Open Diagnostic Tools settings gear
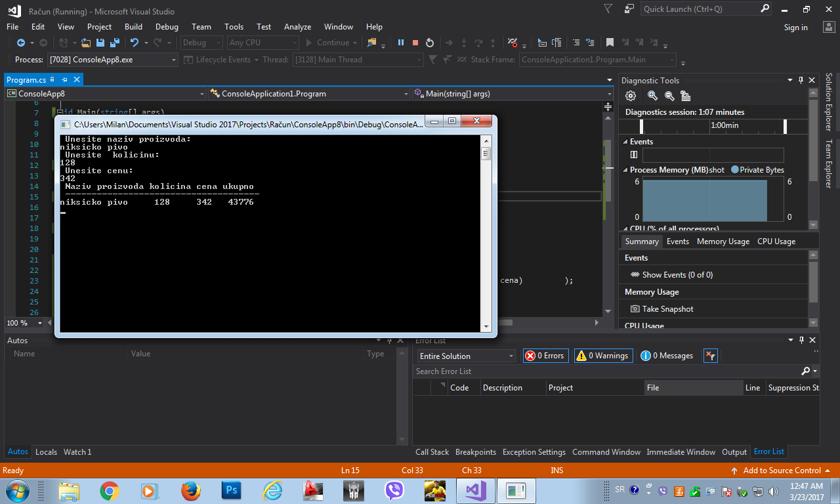Viewport: 840px width, 504px height. pos(631,96)
